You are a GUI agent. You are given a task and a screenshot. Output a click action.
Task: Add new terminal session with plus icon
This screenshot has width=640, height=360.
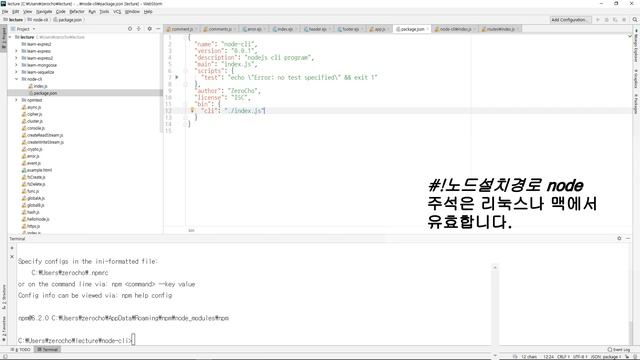pyautogui.click(x=12, y=248)
